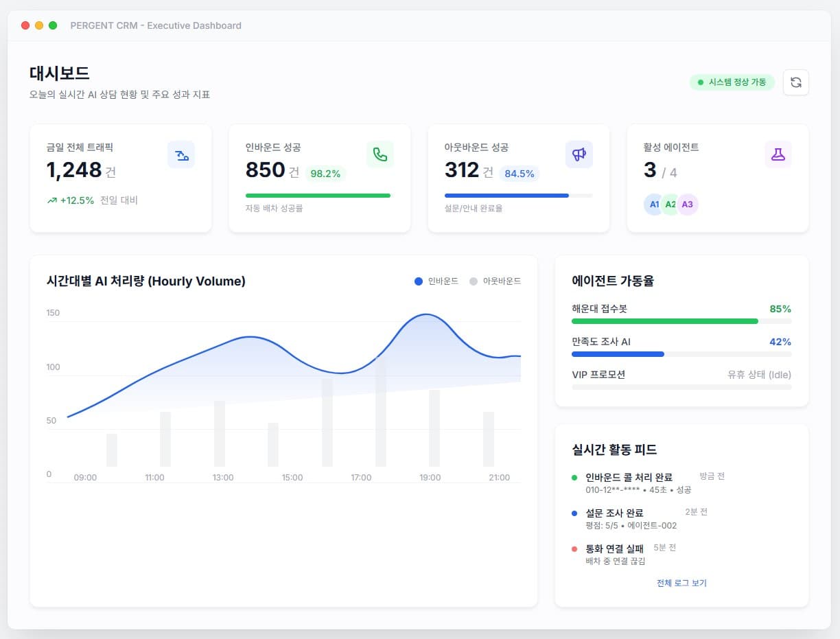Select agent avatar A3
This screenshot has width=840, height=639.
(x=687, y=204)
